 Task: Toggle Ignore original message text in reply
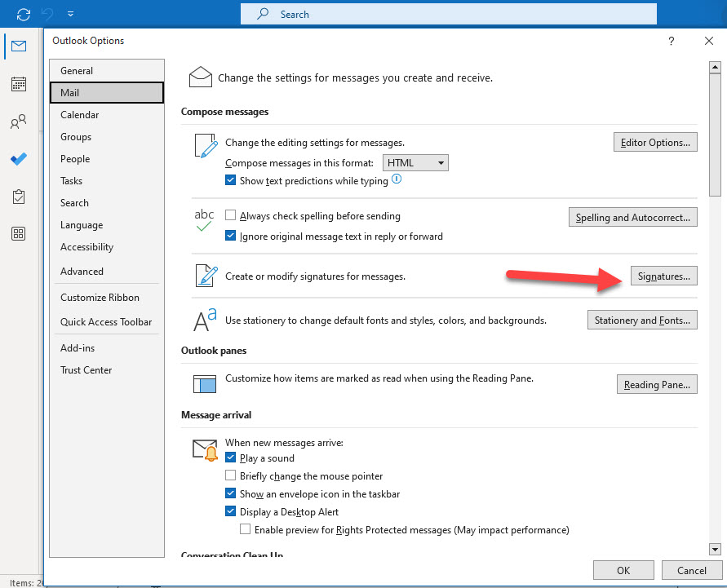(x=230, y=236)
